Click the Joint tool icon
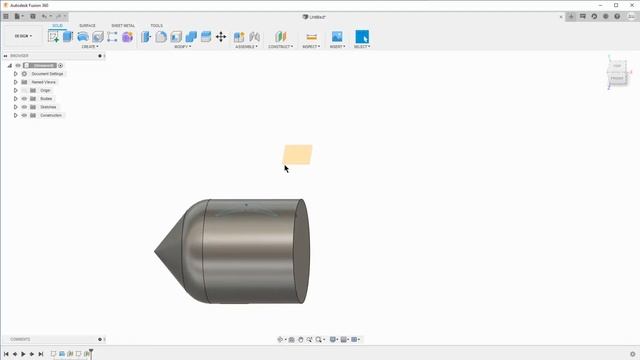The image size is (640, 360). point(254,37)
